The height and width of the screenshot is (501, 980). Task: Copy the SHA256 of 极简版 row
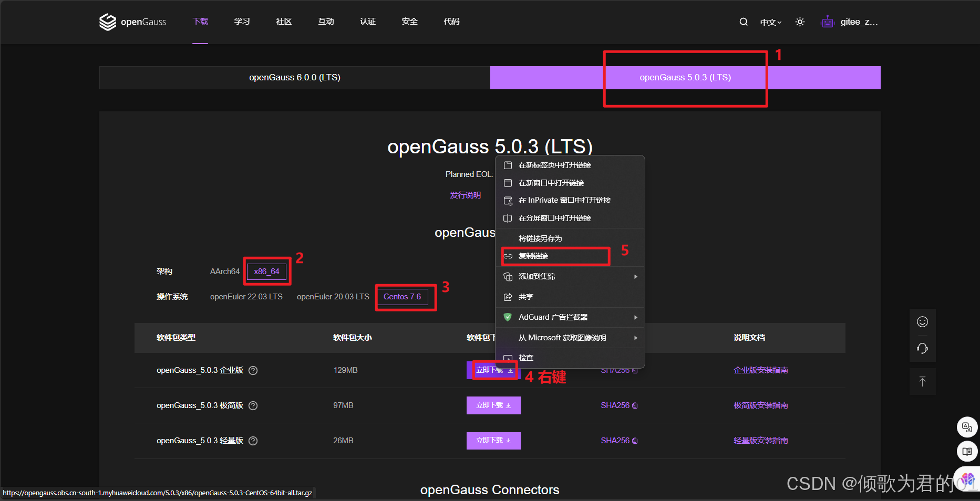(619, 405)
